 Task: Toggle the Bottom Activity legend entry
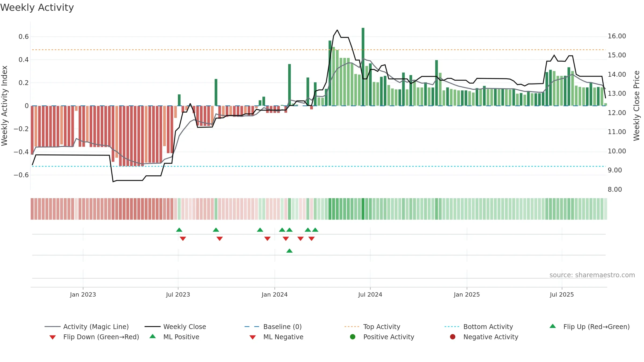[x=479, y=327]
